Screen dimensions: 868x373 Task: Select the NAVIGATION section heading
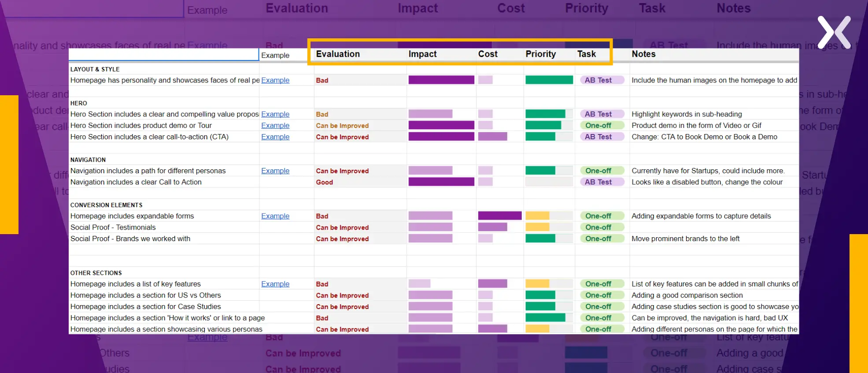tap(88, 160)
